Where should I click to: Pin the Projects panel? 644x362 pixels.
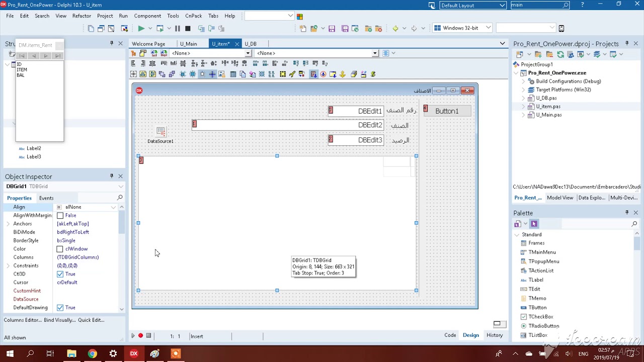tap(627, 44)
